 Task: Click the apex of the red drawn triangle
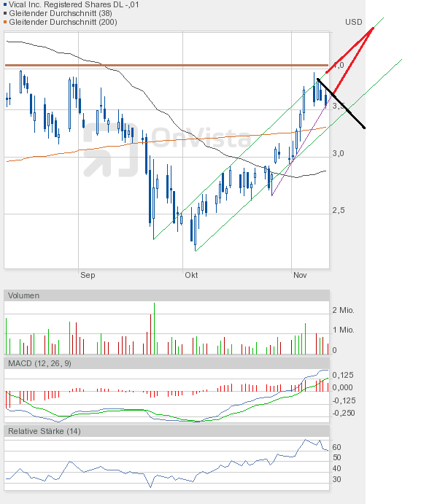click(x=374, y=27)
